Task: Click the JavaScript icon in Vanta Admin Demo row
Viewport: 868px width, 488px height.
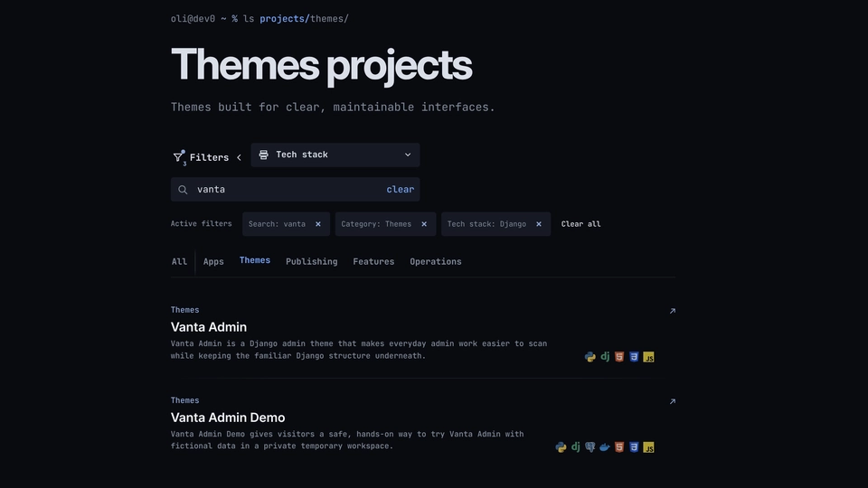Action: 648,447
